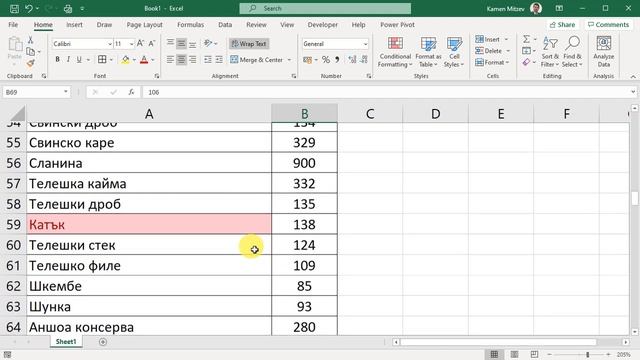Switch to Page Break Preview icon
Viewport: 640px width, 360px height.
[534, 354]
